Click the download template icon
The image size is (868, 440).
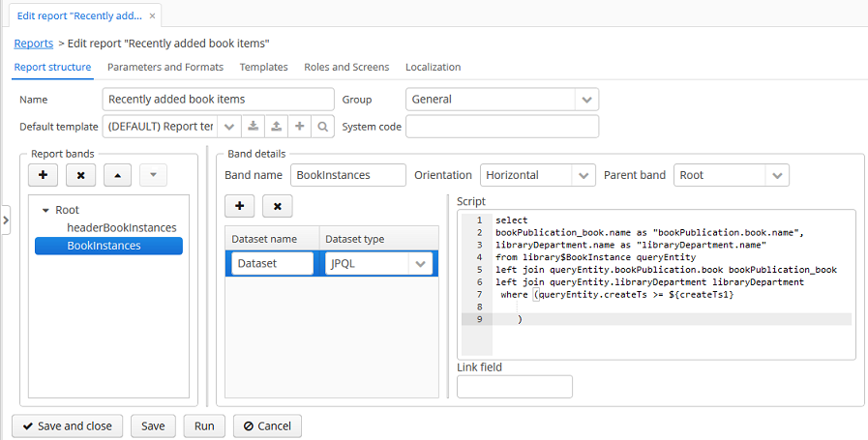pyautogui.click(x=252, y=127)
